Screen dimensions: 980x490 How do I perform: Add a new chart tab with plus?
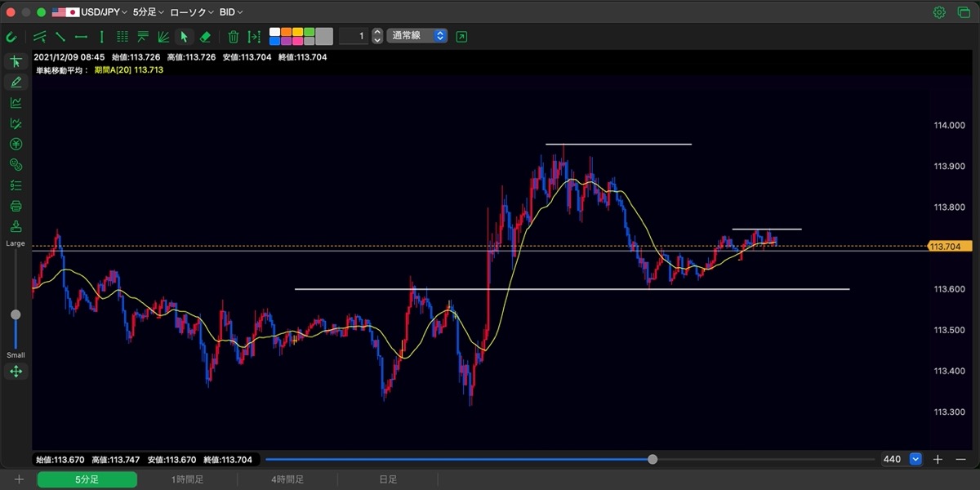[x=19, y=479]
